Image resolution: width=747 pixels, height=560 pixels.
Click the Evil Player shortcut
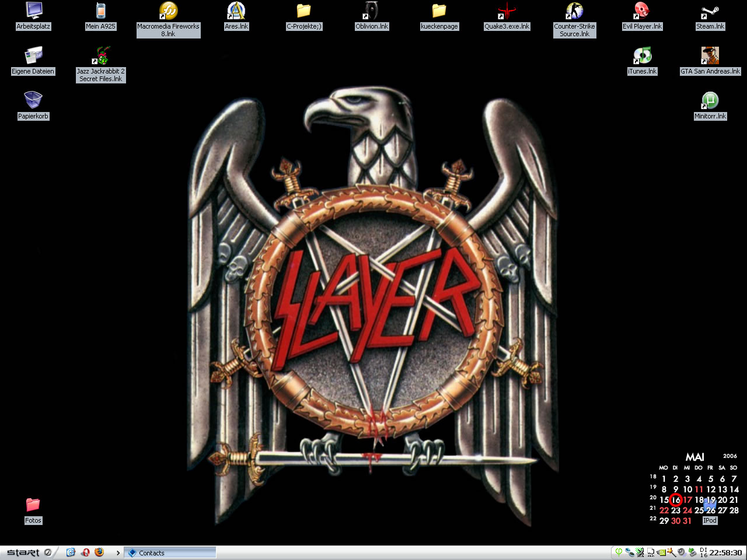tap(642, 11)
